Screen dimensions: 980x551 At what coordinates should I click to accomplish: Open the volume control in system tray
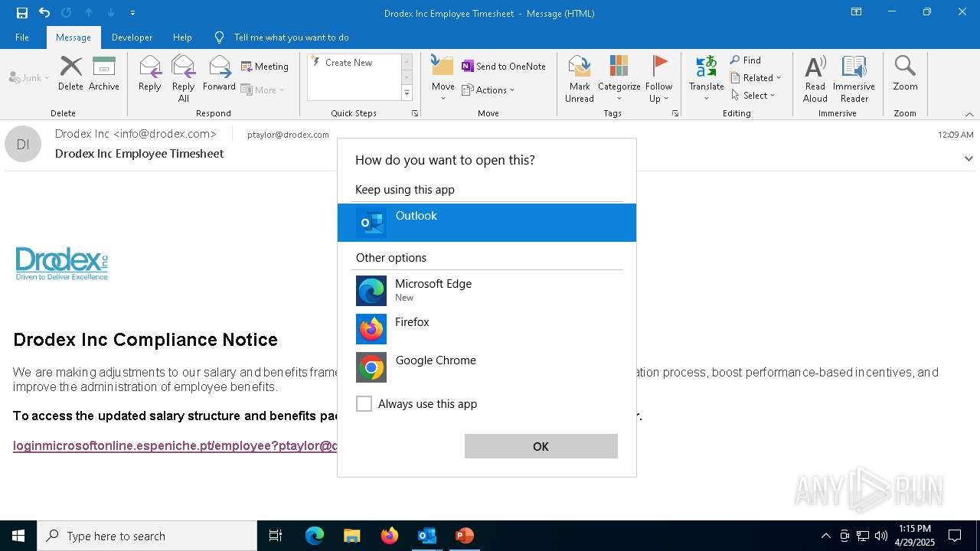click(881, 536)
